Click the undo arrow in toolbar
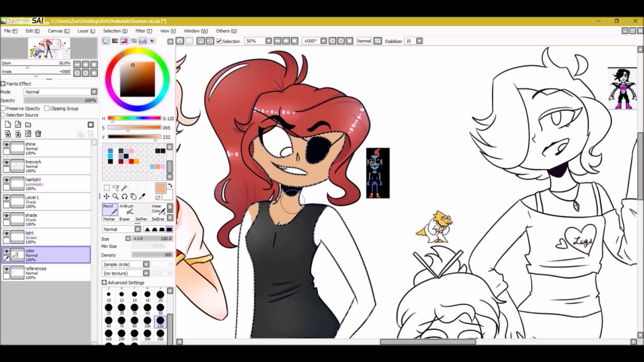 pos(180,41)
